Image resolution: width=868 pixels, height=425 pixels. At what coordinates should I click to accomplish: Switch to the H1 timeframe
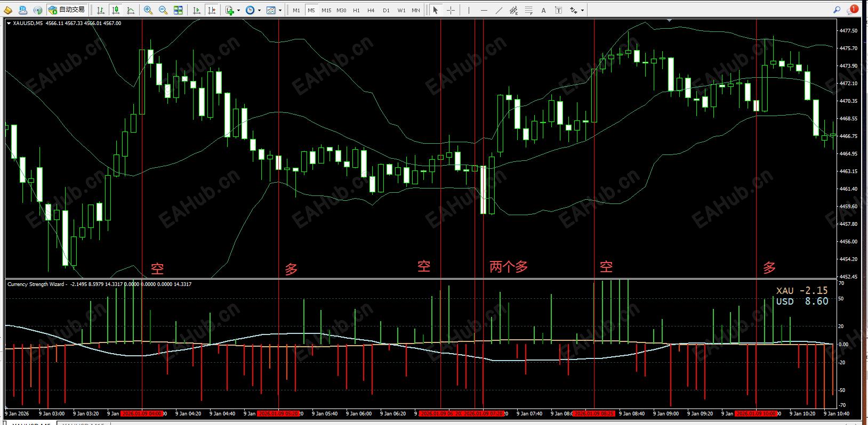tap(356, 10)
